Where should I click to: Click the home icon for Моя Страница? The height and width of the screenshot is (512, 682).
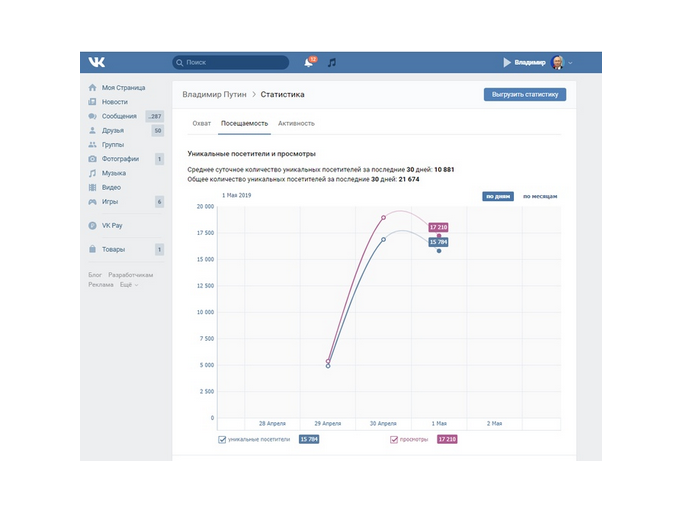tap(92, 87)
